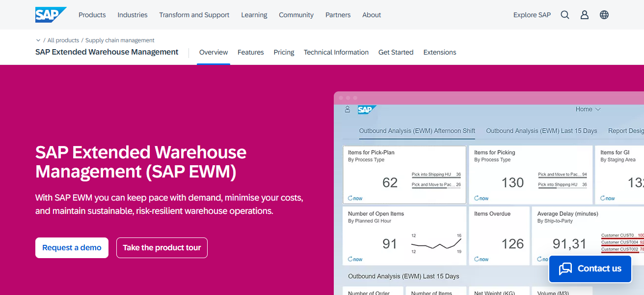Click Items Overdue value 126
Viewport: 644px width, 295px height.
513,244
